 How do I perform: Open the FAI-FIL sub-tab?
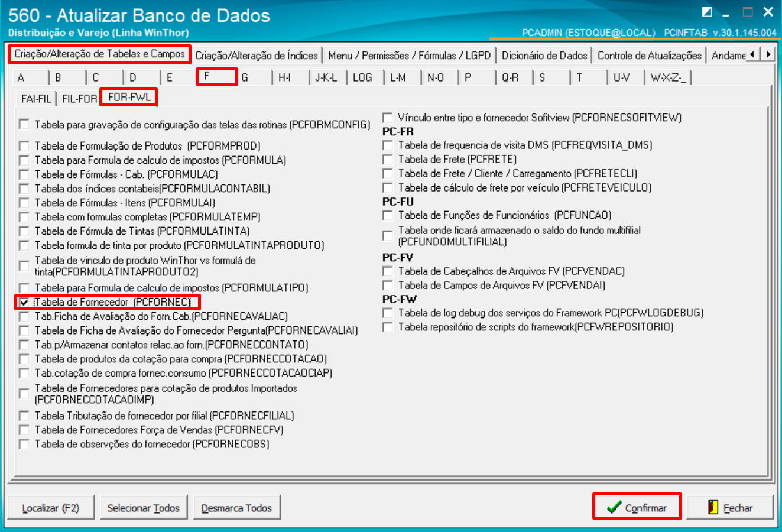36,98
